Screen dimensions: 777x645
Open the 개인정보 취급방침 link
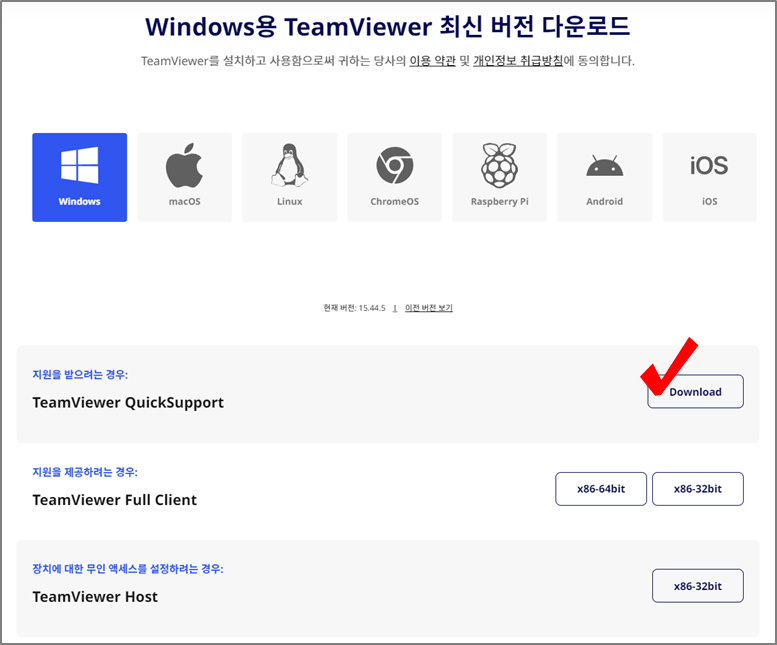pyautogui.click(x=518, y=61)
